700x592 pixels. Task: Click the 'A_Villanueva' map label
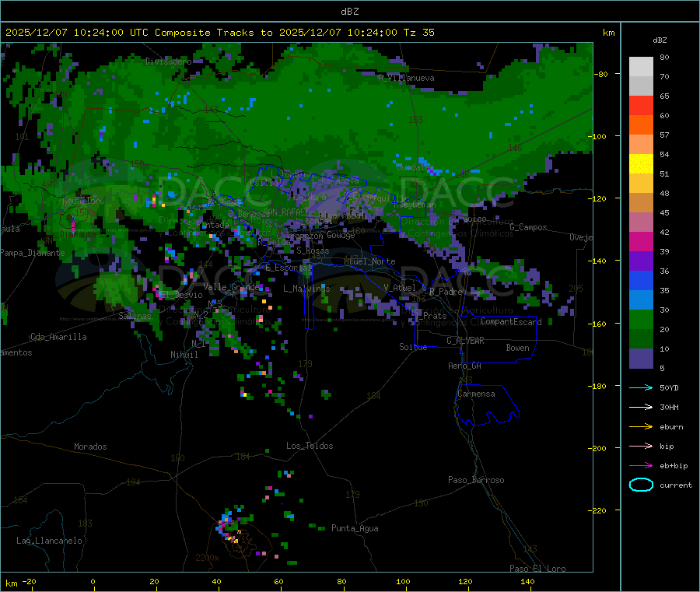pyautogui.click(x=406, y=78)
